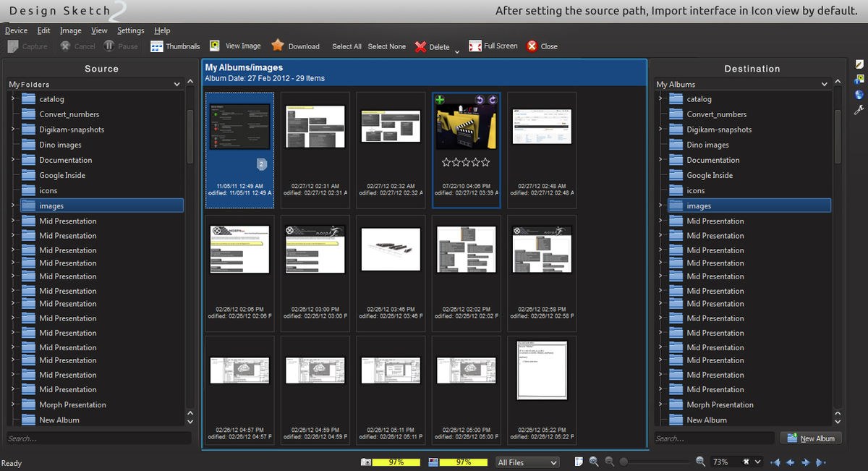Click the Thumbnails view toolbar icon
Screen dimensions: 868x471
coord(157,46)
